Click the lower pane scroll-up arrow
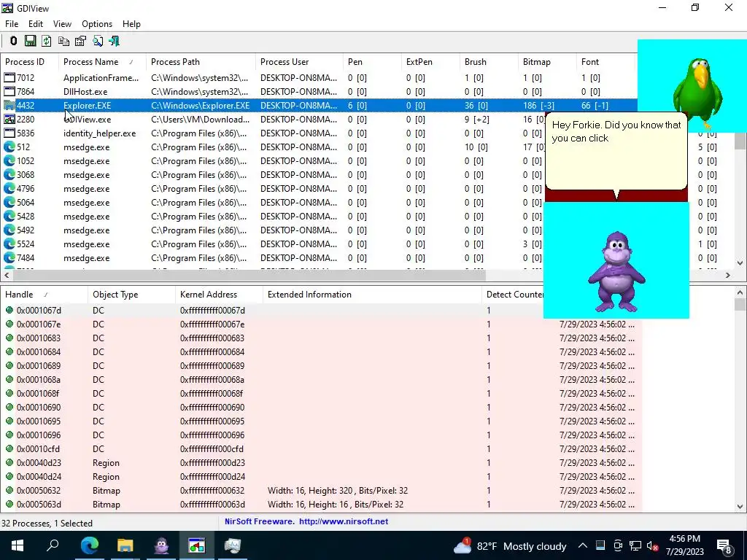Image resolution: width=747 pixels, height=560 pixels. click(740, 292)
